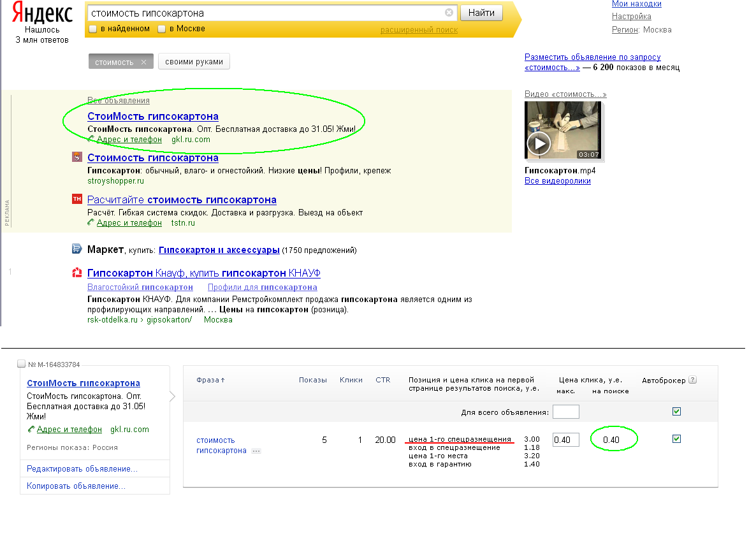Click the «Все объявления» link

[x=118, y=100]
